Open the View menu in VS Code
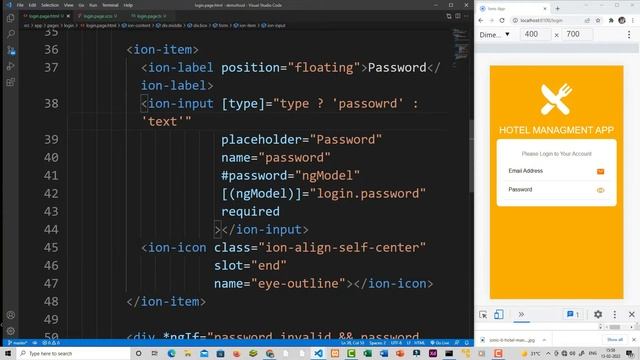 coord(69,5)
